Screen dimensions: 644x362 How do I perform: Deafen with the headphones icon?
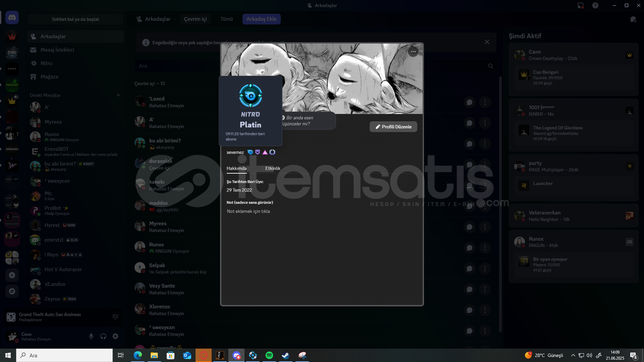tap(103, 336)
